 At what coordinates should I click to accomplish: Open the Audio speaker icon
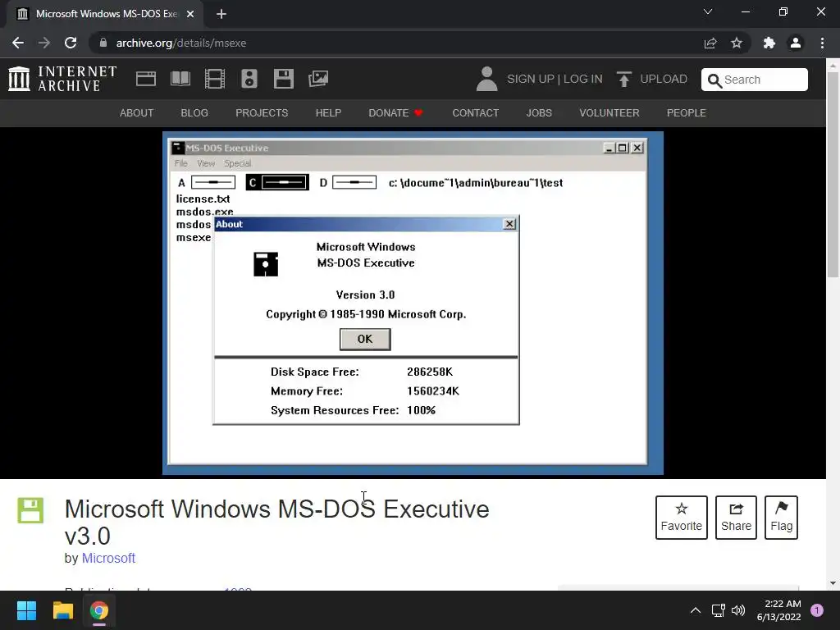tap(249, 79)
